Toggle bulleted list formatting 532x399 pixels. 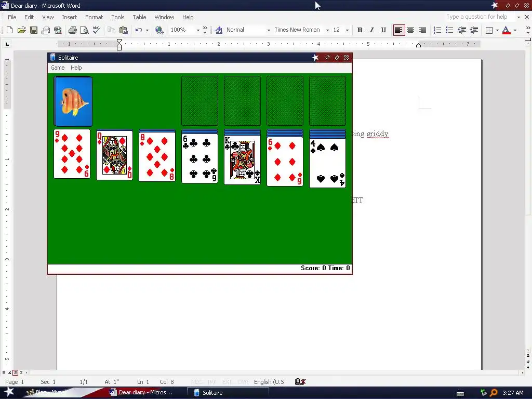pos(449,30)
